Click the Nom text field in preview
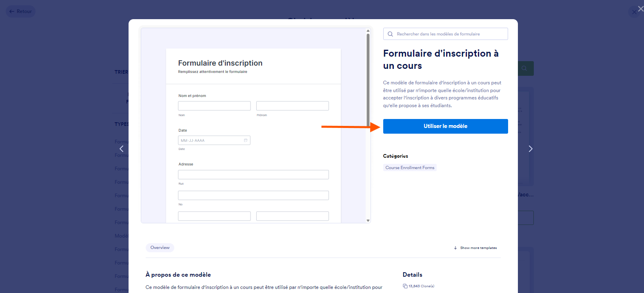The height and width of the screenshot is (293, 644). point(214,106)
